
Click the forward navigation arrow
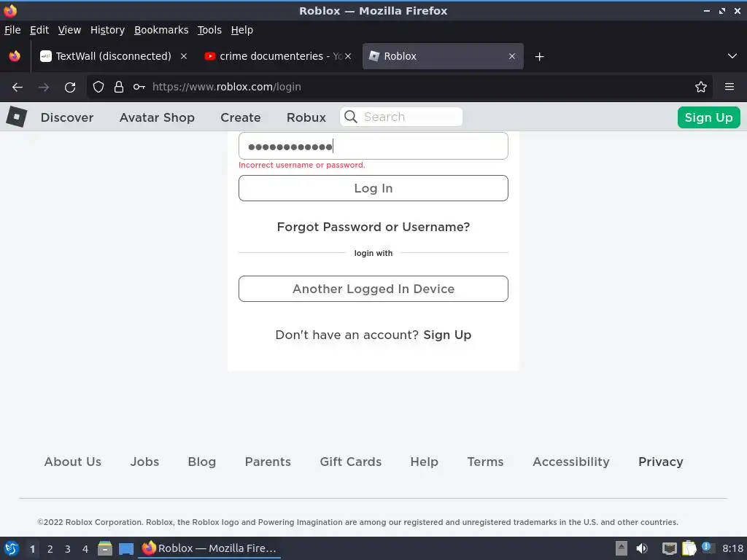(44, 87)
